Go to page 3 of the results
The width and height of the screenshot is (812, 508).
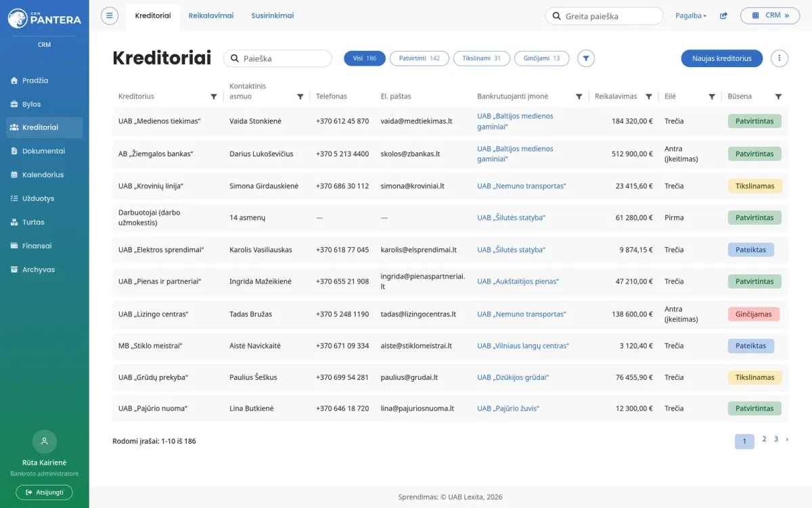point(776,439)
